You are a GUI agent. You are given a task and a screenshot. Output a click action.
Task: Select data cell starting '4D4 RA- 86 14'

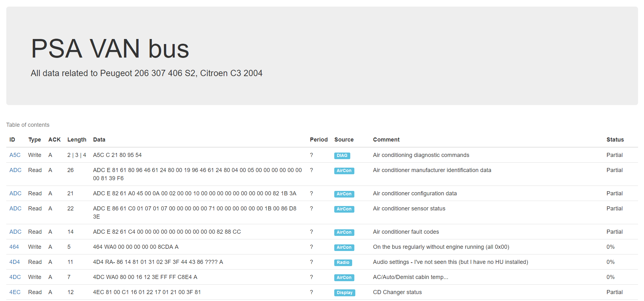point(158,262)
